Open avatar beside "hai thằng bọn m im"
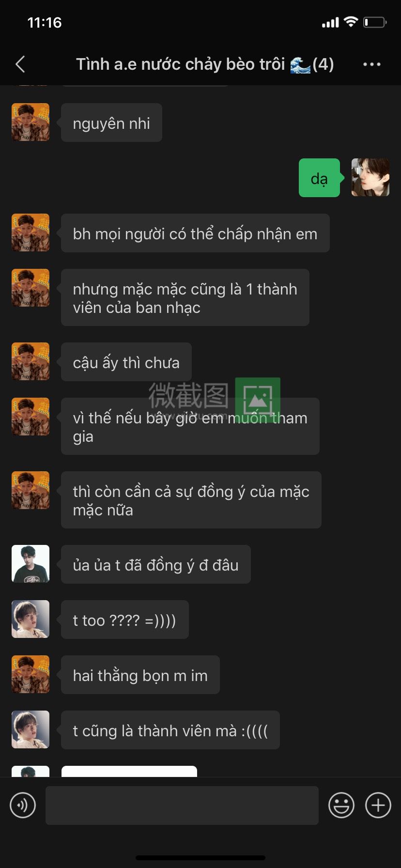Image resolution: width=401 pixels, height=868 pixels. pyautogui.click(x=31, y=674)
